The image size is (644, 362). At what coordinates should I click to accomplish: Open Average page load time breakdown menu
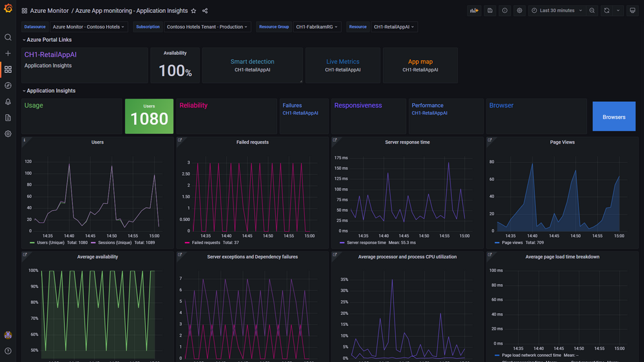pyautogui.click(x=562, y=256)
